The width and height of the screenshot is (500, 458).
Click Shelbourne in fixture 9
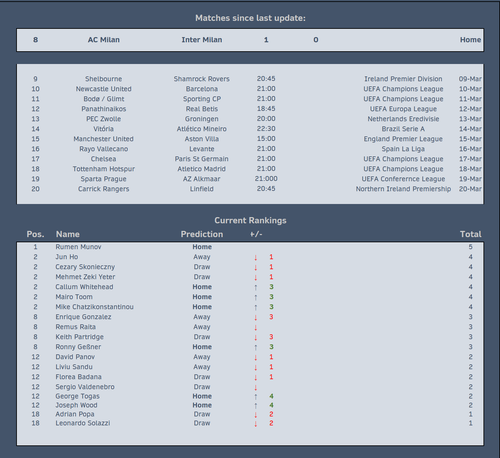(103, 79)
